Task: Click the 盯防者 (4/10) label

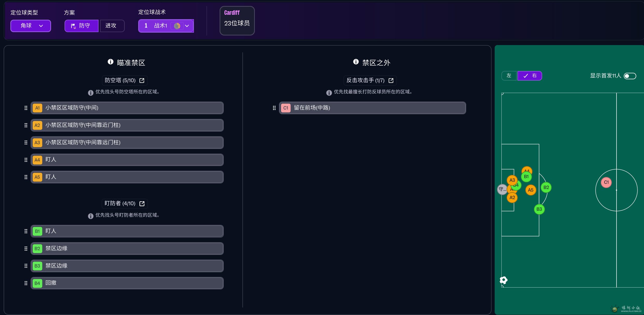Action: click(x=120, y=203)
